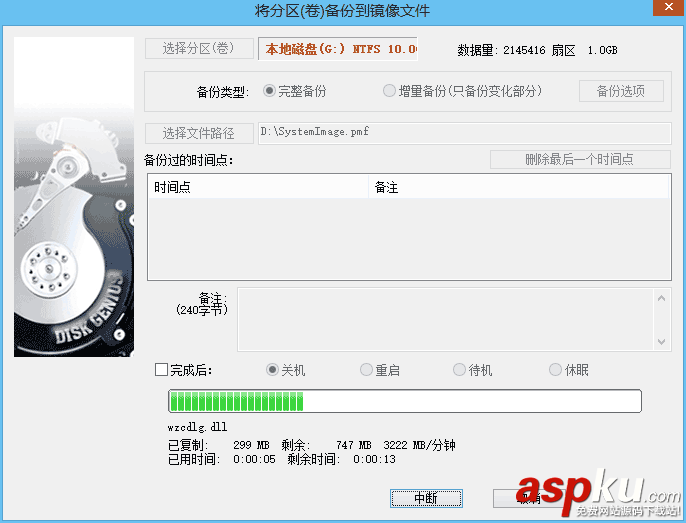Click the green backup progress bar
Image resolution: width=686 pixels, height=523 pixels.
(x=405, y=401)
